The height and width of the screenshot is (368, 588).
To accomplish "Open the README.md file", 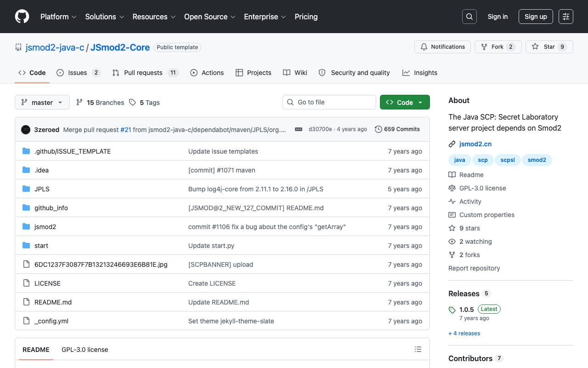I will coord(53,302).
